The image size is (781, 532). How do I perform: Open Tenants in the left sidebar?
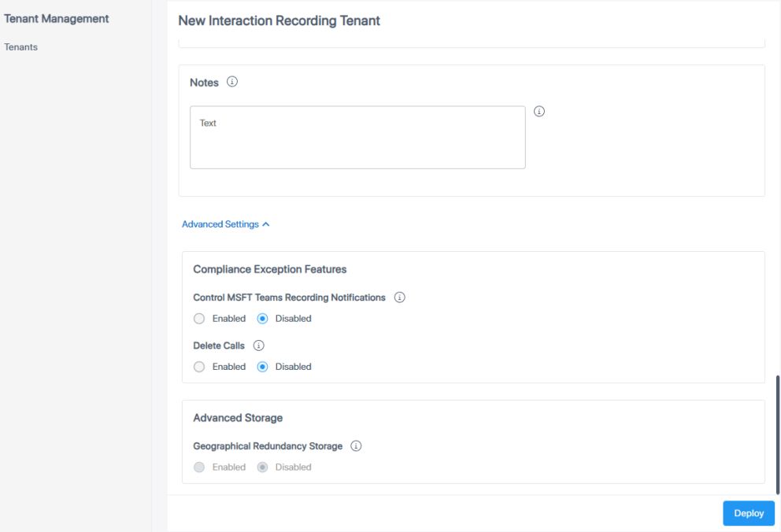(x=21, y=47)
